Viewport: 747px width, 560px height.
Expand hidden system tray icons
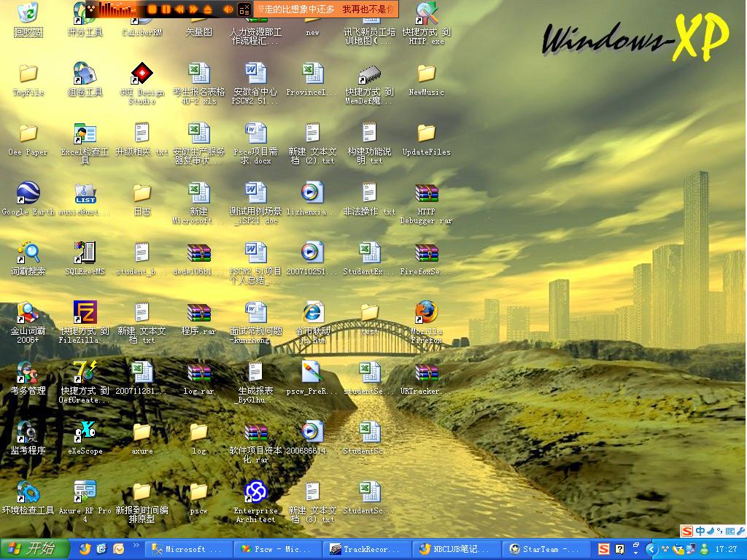pos(651,549)
